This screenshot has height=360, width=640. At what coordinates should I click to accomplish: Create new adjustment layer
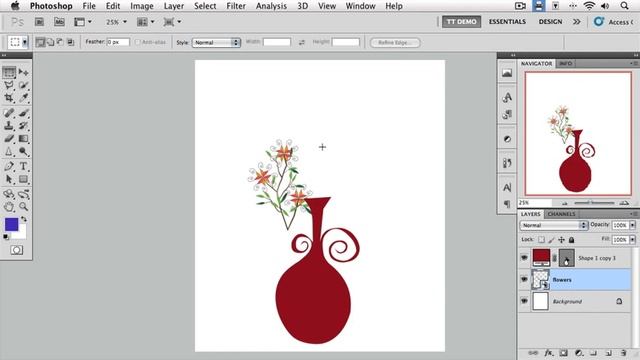tap(579, 353)
